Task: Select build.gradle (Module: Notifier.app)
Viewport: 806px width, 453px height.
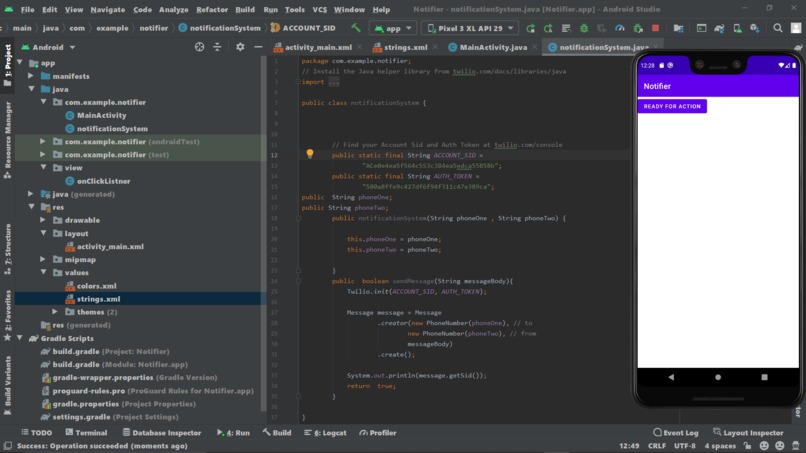Action: (x=114, y=364)
